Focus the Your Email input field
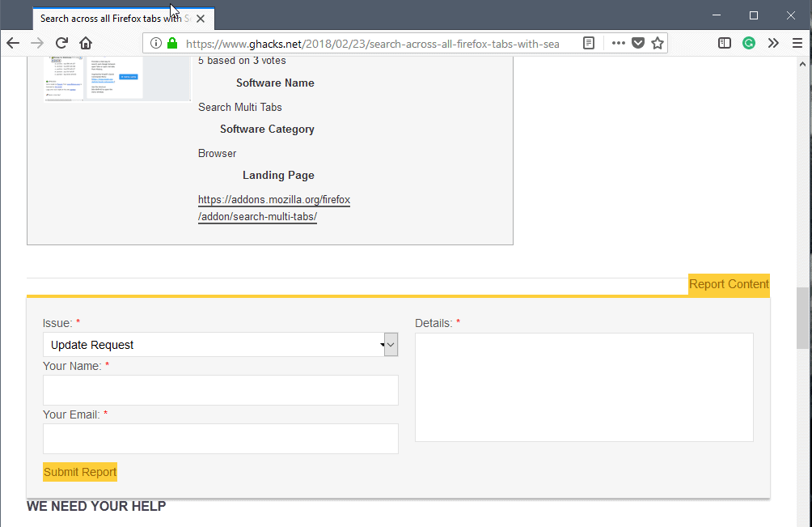This screenshot has width=812, height=527. click(220, 439)
